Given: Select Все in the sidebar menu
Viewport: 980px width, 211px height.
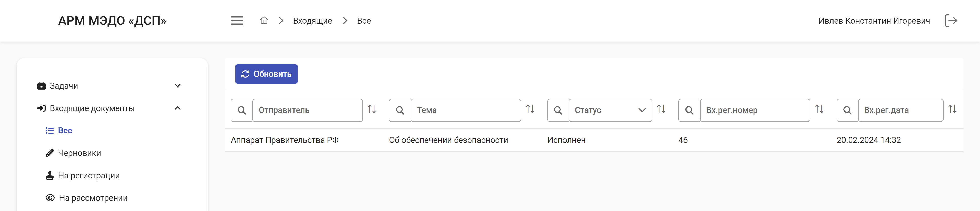Looking at the screenshot, I should tap(65, 131).
